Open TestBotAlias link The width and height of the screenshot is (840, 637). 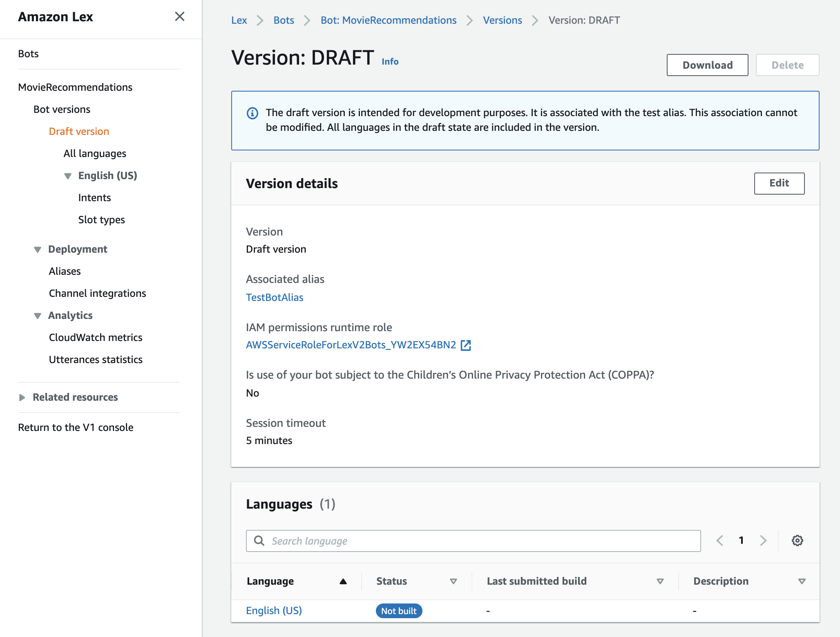(275, 298)
